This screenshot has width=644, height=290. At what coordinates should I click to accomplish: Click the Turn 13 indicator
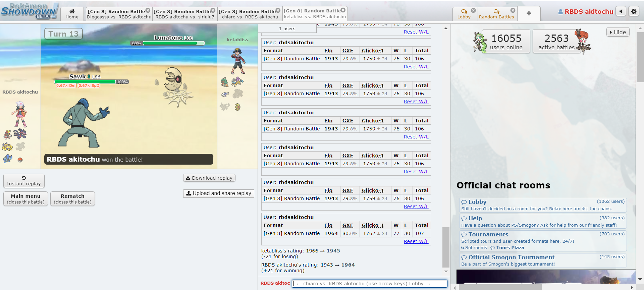(x=63, y=34)
